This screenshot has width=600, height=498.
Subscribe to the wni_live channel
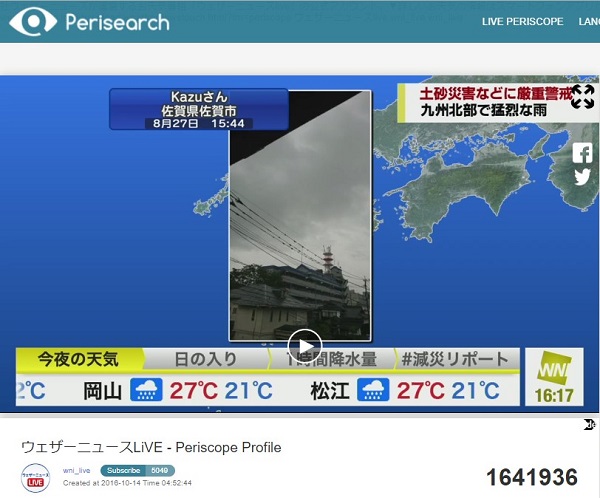[x=124, y=470]
